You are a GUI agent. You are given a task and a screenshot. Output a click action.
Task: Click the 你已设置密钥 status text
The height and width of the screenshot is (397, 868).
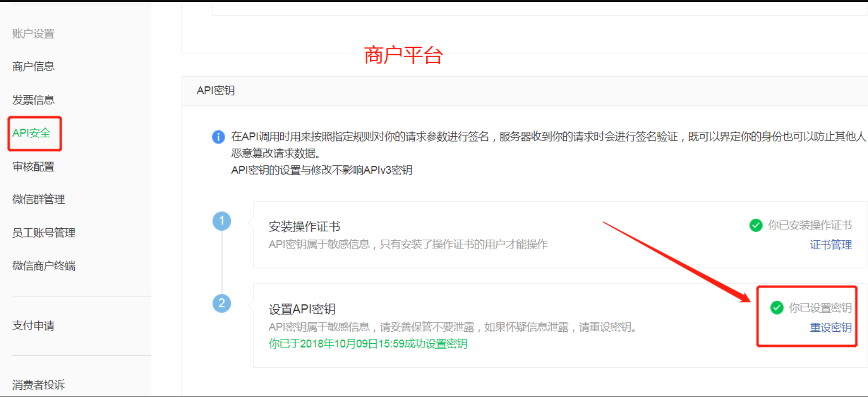821,308
